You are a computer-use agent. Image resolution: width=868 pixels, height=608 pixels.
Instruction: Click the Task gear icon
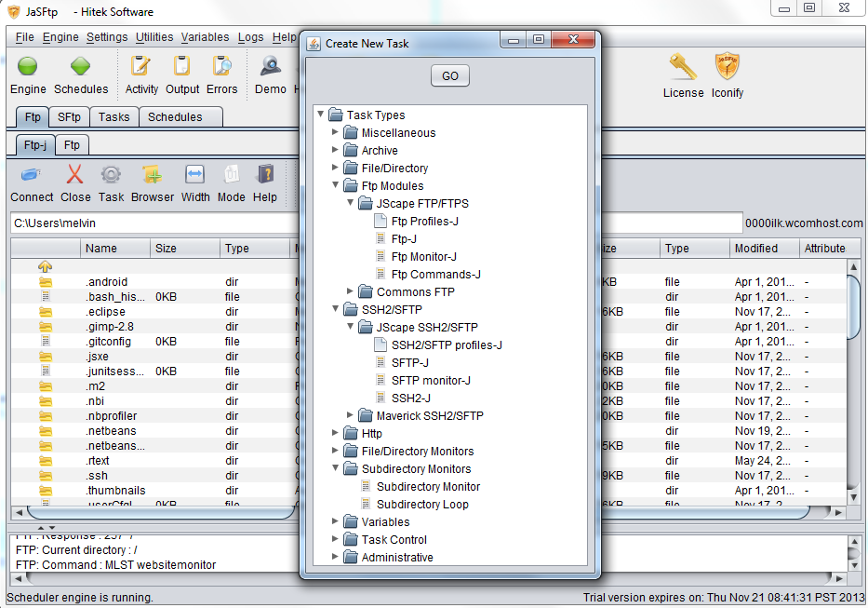(x=111, y=175)
